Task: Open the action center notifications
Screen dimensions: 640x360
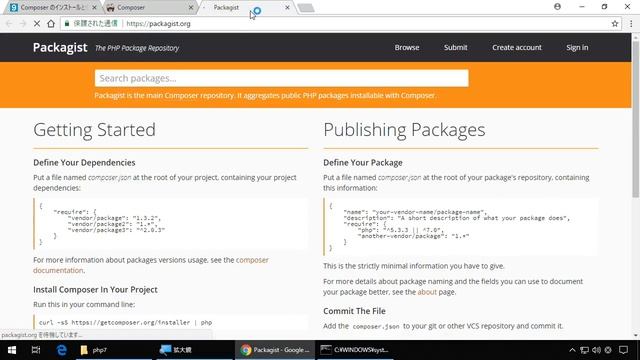Action: pyautogui.click(x=623, y=350)
